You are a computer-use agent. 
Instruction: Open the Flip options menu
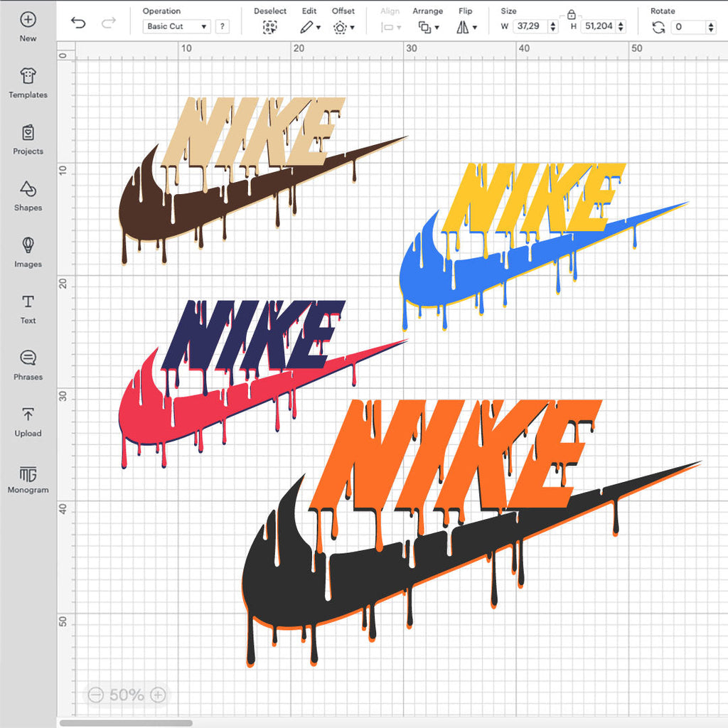[x=466, y=27]
